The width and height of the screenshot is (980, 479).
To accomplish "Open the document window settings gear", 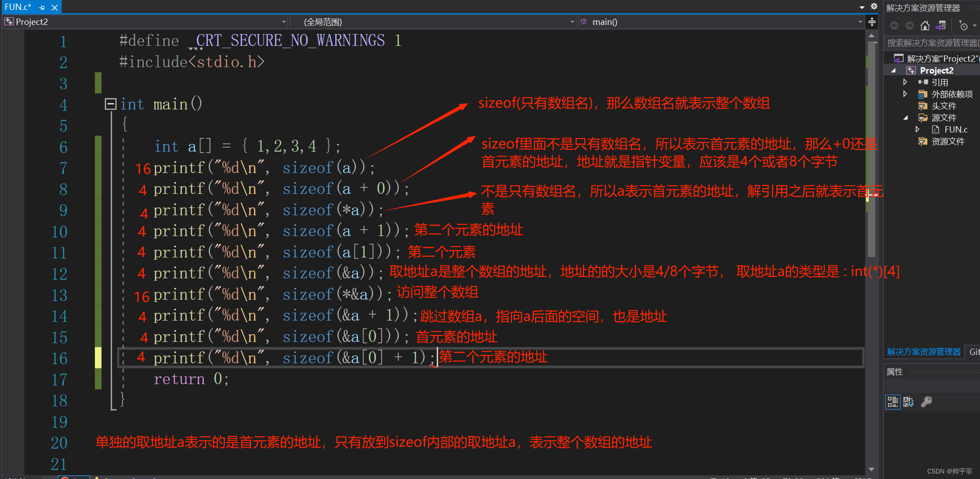I will coord(874,6).
